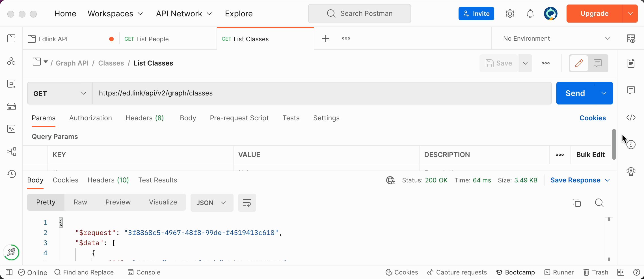This screenshot has width=644, height=279.
Task: Select the Visualize response view
Action: [163, 202]
